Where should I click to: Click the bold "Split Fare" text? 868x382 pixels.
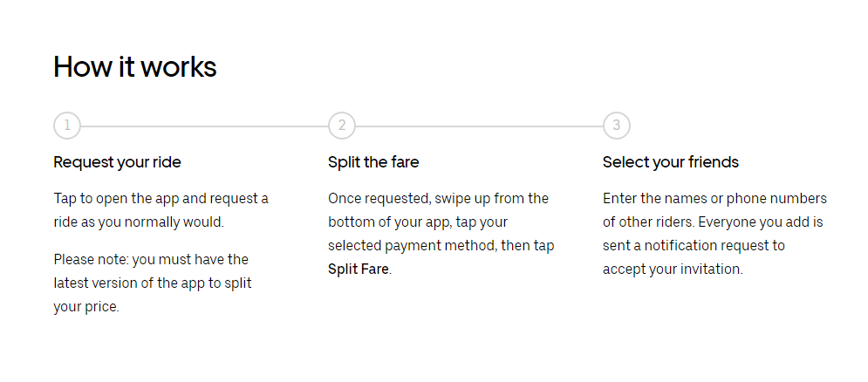coord(359,269)
